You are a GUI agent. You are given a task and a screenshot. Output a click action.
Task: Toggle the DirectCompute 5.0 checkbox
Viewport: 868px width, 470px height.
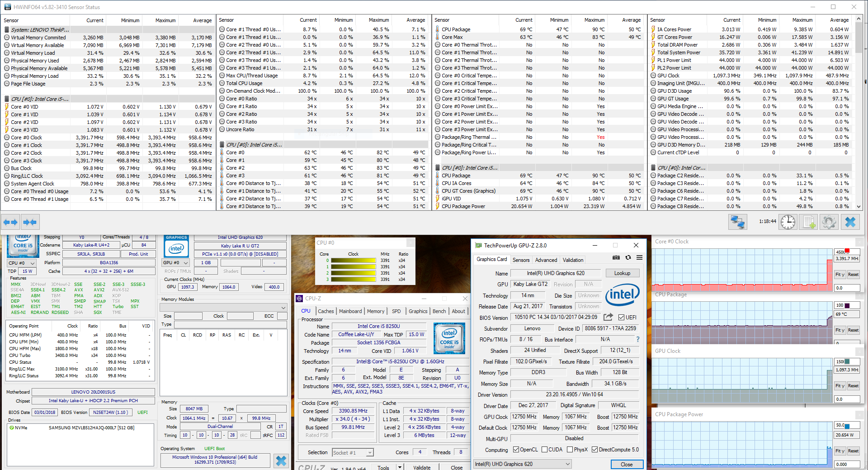(594, 450)
